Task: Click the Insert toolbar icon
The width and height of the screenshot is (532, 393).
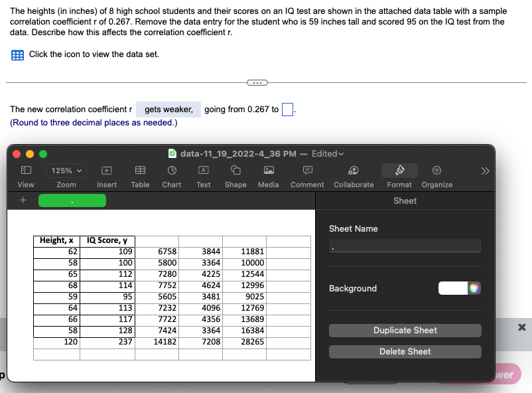Action: [107, 170]
